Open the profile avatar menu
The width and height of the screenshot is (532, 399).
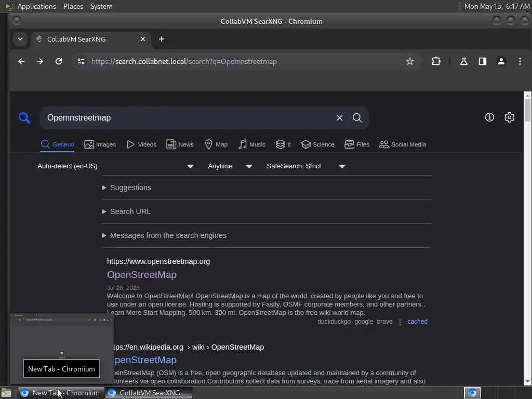click(501, 61)
